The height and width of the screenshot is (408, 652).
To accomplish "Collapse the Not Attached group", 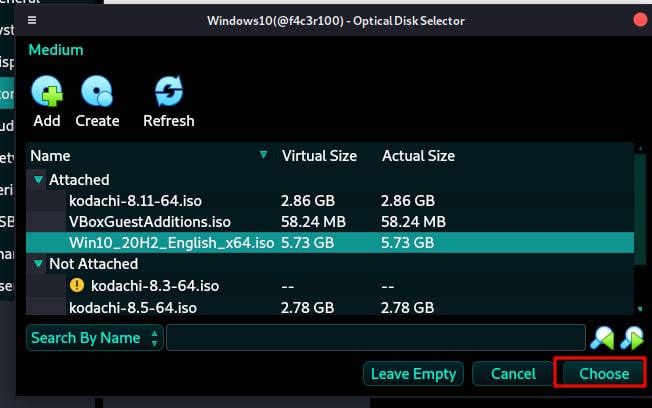I will click(39, 264).
